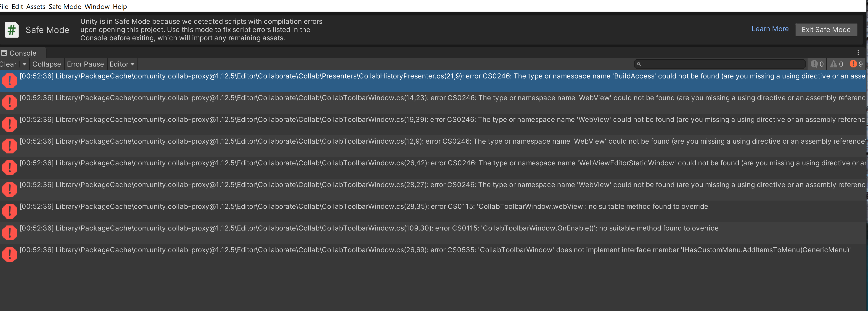Click the Console tab icon
Screen dimensions: 868x311
pyautogui.click(x=4, y=53)
